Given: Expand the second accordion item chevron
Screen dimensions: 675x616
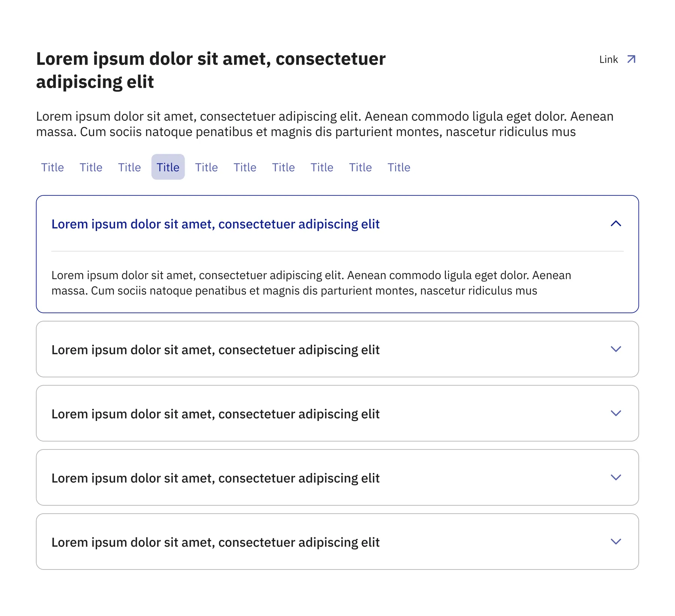Looking at the screenshot, I should pos(616,349).
